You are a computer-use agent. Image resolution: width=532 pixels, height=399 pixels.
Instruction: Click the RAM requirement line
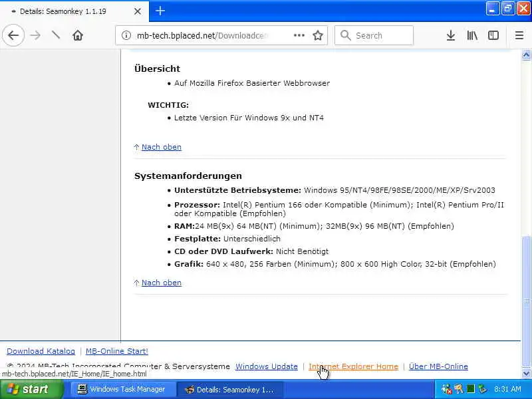(x=314, y=226)
